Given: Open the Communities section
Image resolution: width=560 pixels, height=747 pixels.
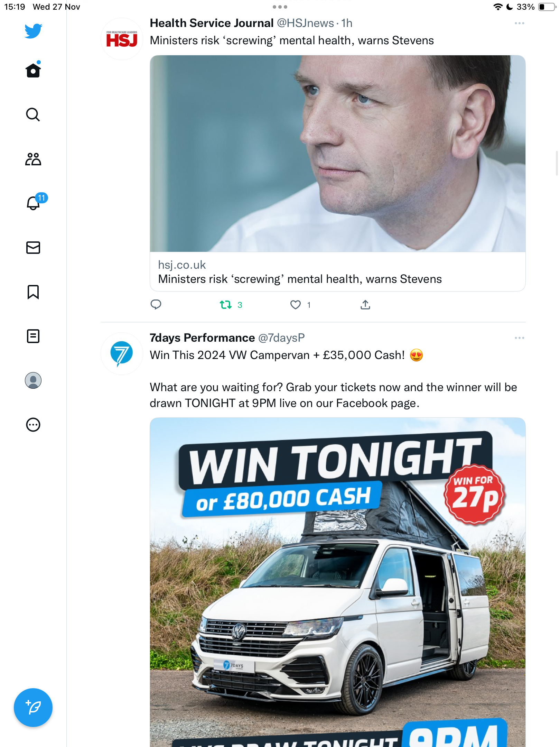Looking at the screenshot, I should [33, 159].
